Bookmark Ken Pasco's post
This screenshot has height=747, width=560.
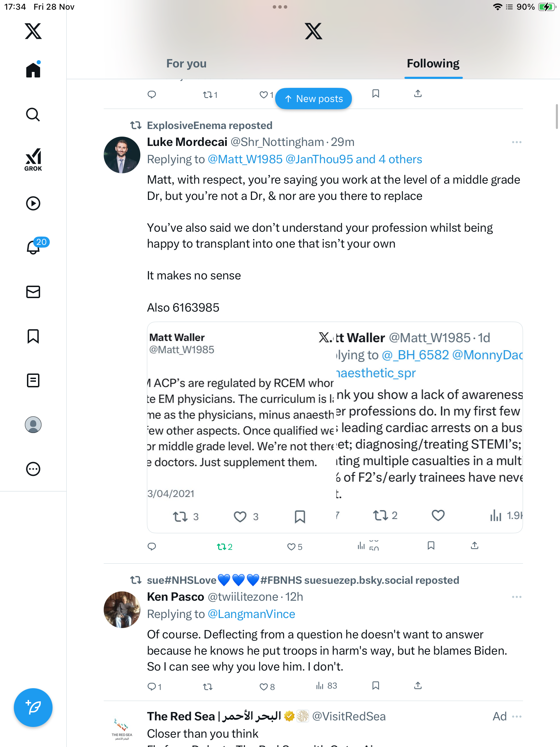(x=376, y=685)
